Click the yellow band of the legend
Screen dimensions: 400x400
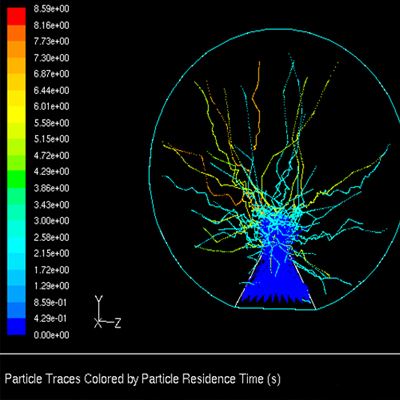point(16,114)
